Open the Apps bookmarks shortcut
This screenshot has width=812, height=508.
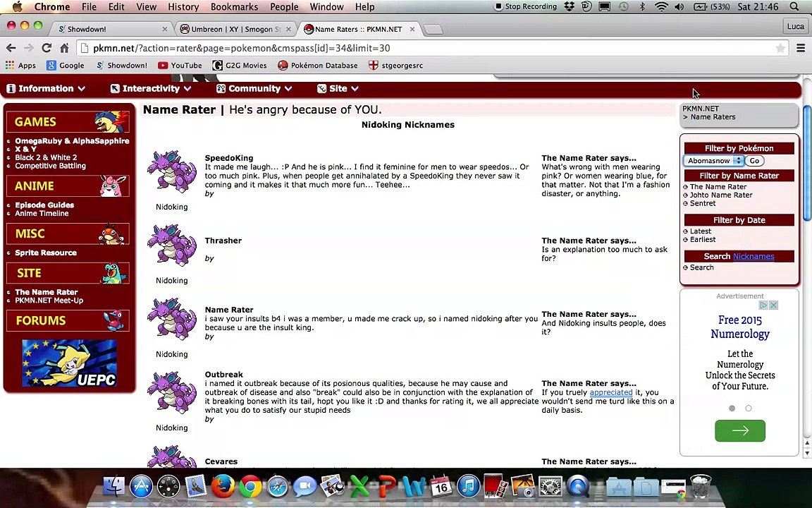coord(20,66)
